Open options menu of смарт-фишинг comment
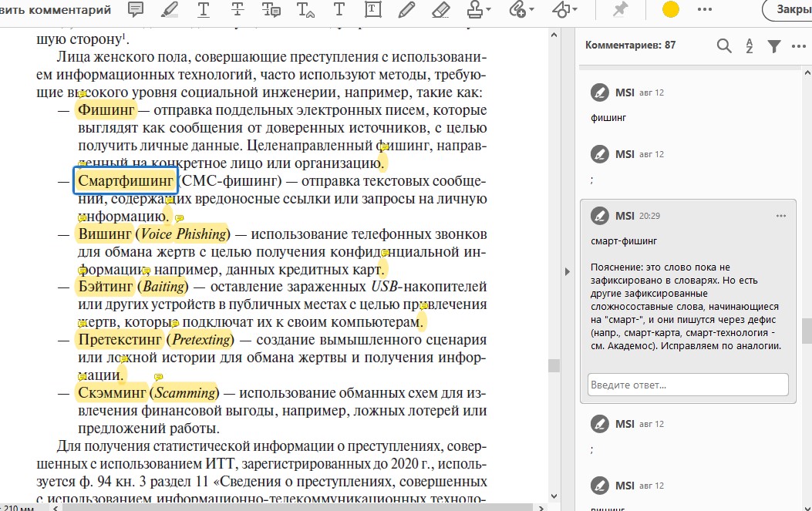Image resolution: width=812 pixels, height=511 pixels. click(x=781, y=216)
